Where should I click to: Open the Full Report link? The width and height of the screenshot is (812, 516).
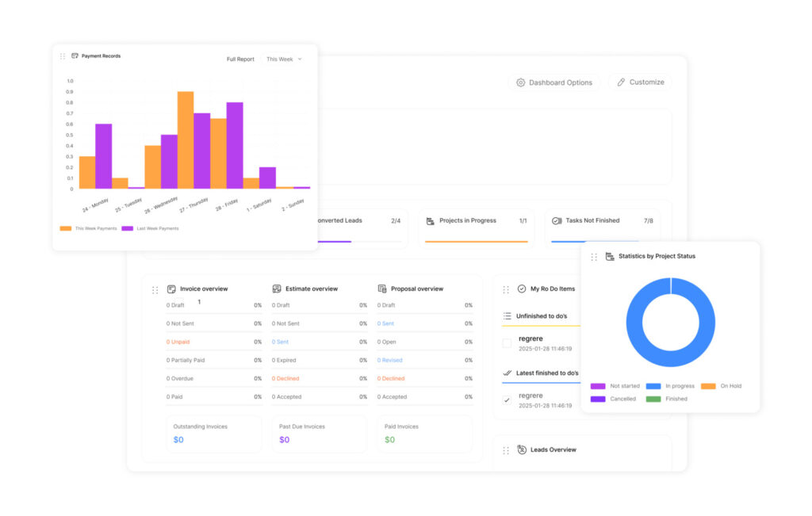point(240,59)
